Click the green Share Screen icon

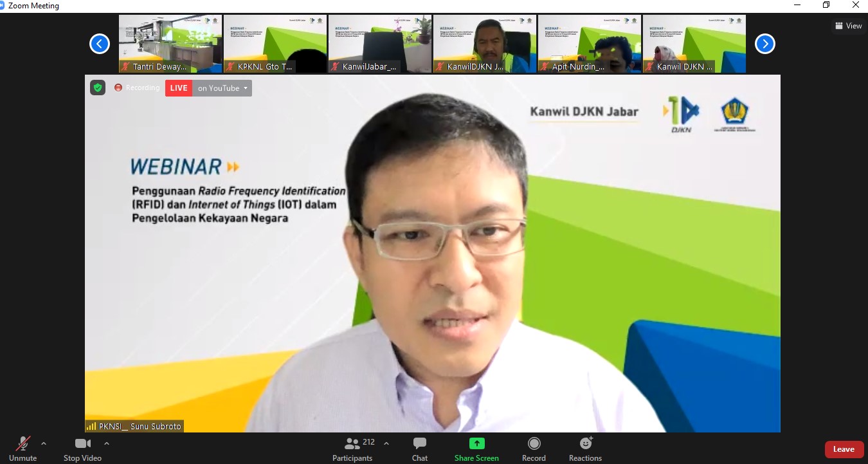click(x=476, y=443)
